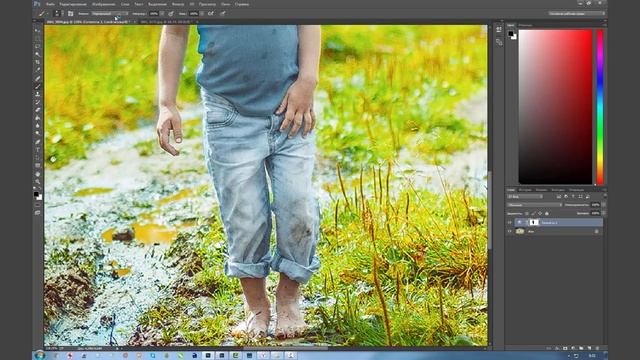Click the layer fill value field
This screenshot has width=640, height=360.
tap(596, 213)
